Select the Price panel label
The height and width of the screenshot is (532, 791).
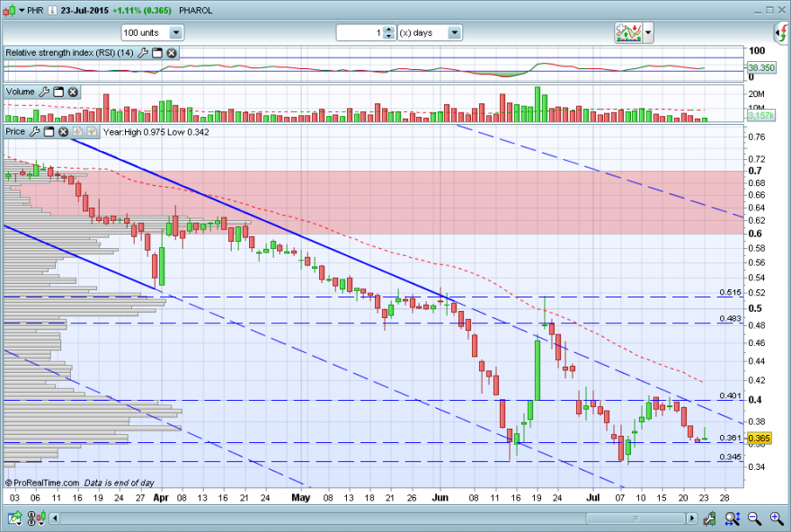[15, 131]
